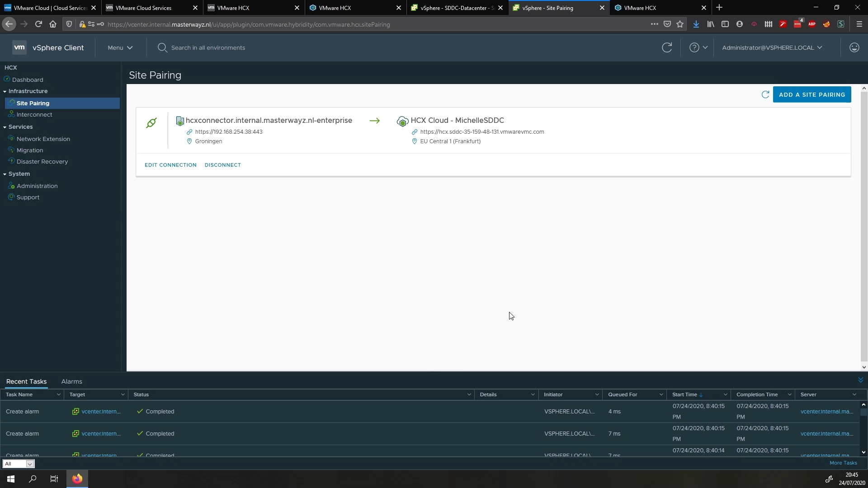This screenshot has height=488, width=868.
Task: Click the Search in all environments field
Action: click(x=208, y=47)
